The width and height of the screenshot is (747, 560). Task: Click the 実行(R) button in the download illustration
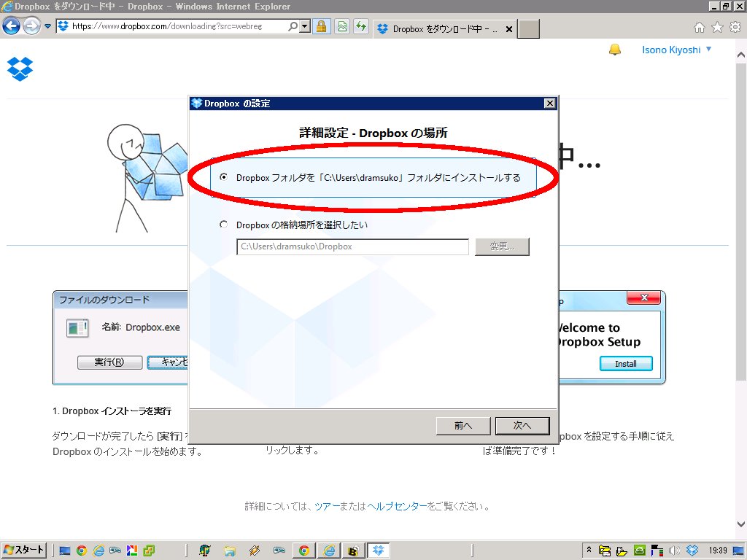click(x=109, y=362)
